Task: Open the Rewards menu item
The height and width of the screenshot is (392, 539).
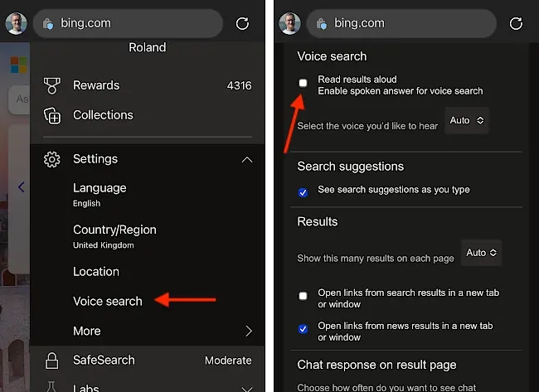Action: [148, 85]
